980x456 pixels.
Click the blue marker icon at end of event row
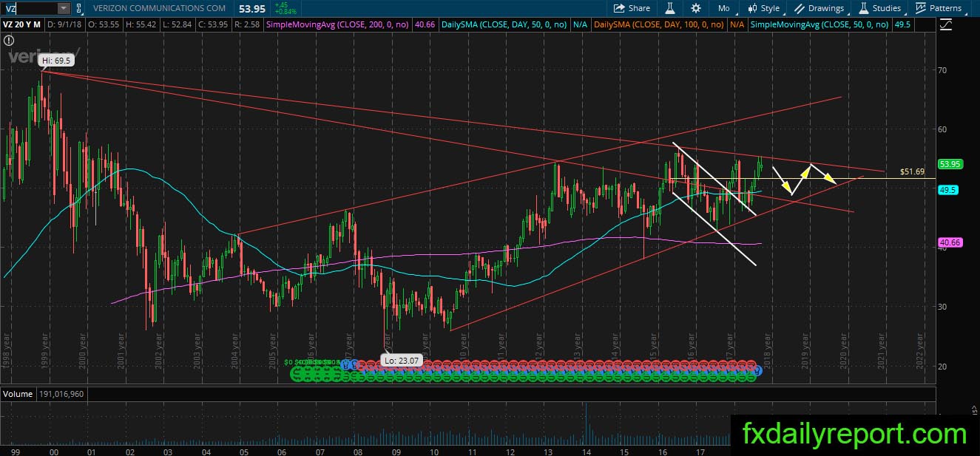757,370
